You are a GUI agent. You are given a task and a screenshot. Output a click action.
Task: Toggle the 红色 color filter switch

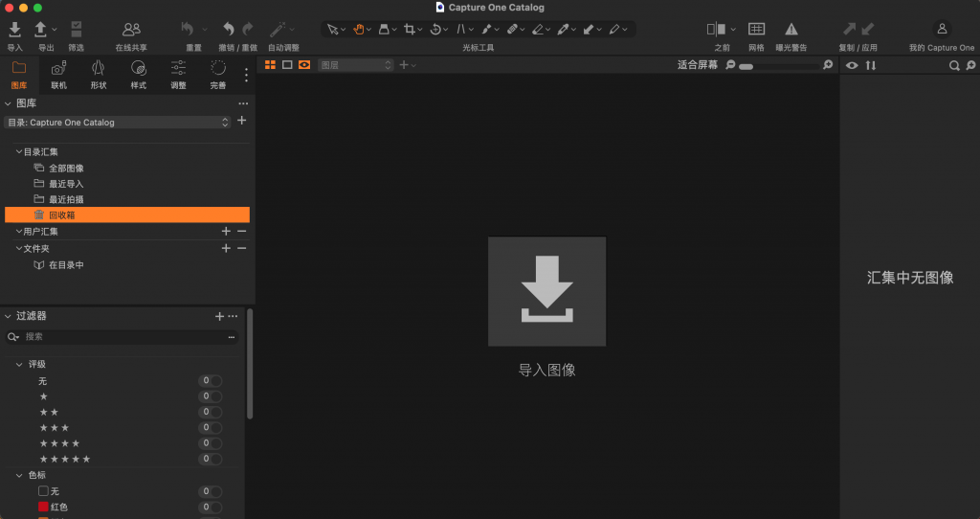(210, 508)
